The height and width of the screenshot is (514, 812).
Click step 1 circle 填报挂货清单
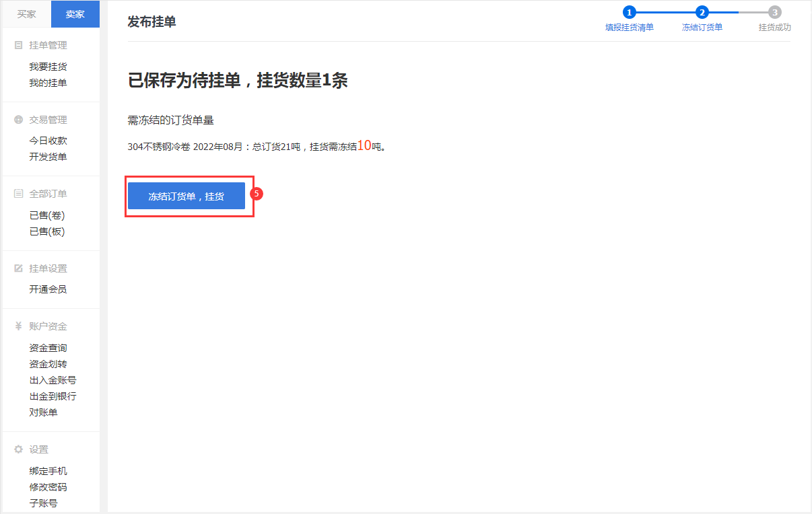coord(630,12)
